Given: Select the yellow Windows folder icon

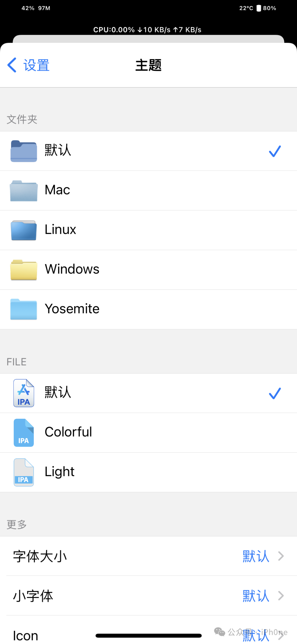Looking at the screenshot, I should [24, 270].
